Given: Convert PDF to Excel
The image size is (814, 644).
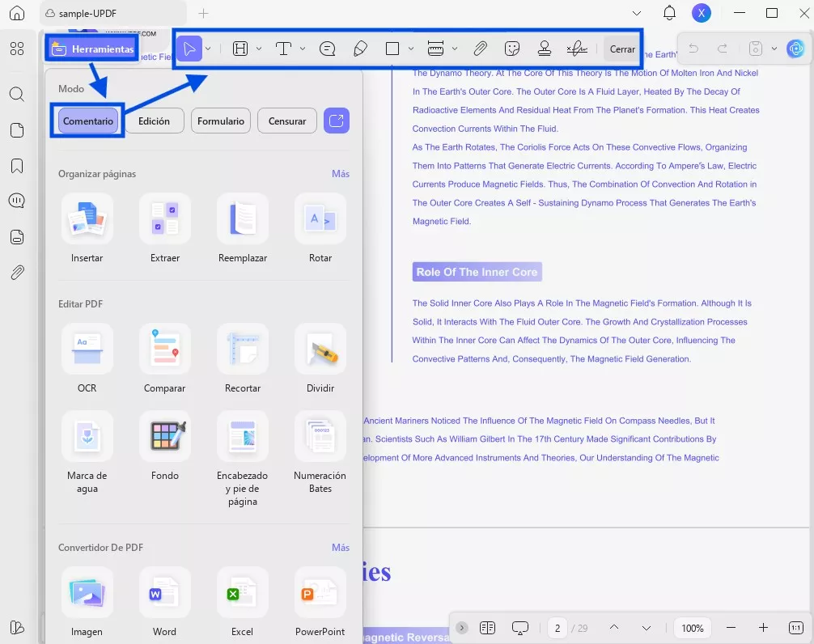Looking at the screenshot, I should tap(243, 603).
